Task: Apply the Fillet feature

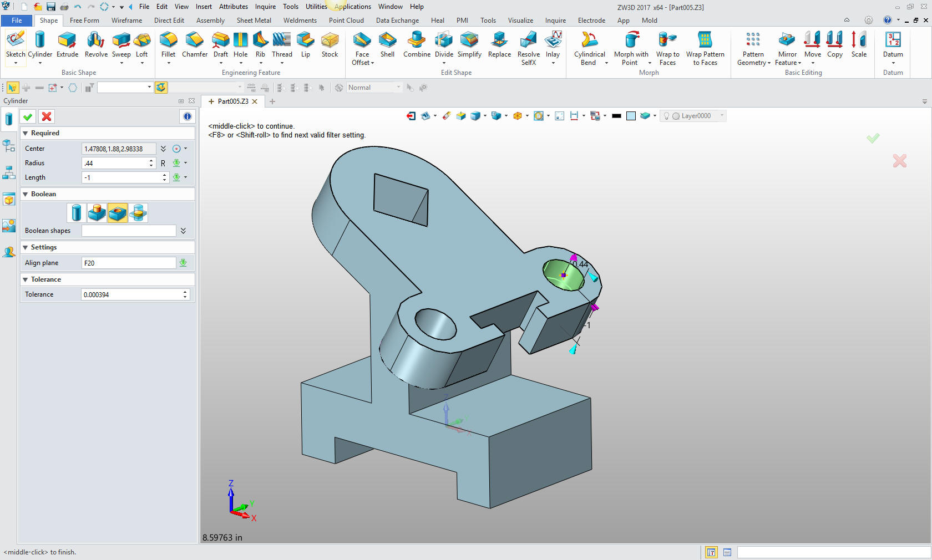Action: click(168, 44)
